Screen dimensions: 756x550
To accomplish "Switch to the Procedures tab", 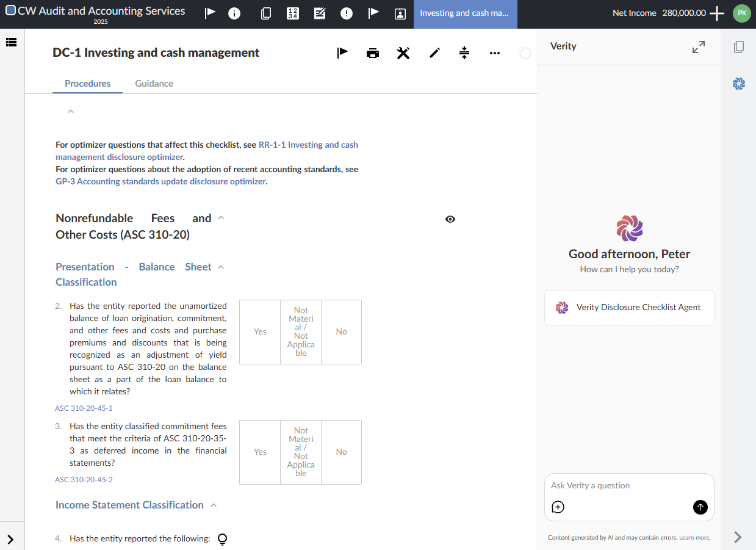I will point(88,84).
